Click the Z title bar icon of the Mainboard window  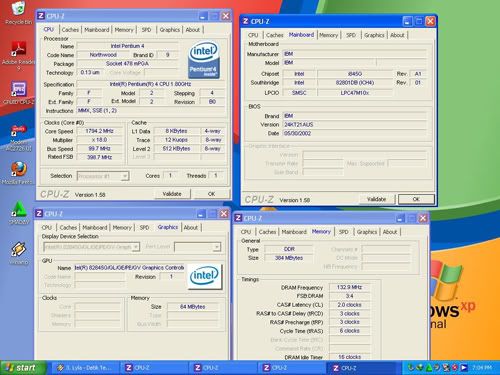click(x=245, y=21)
